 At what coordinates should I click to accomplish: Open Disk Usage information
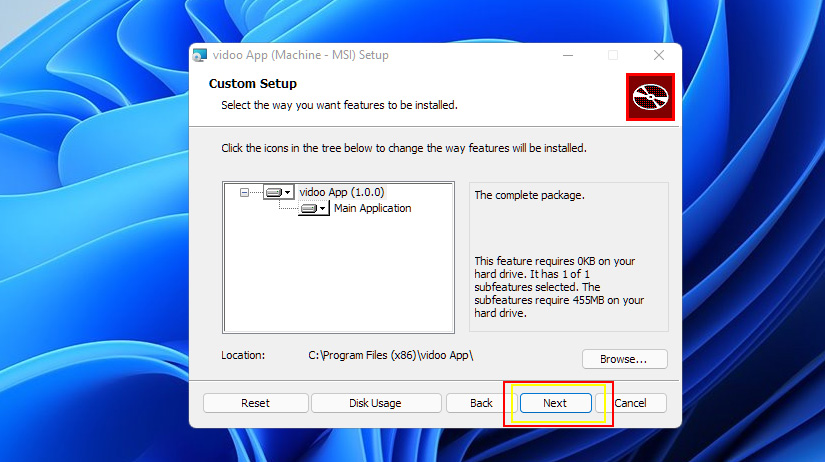click(x=375, y=403)
